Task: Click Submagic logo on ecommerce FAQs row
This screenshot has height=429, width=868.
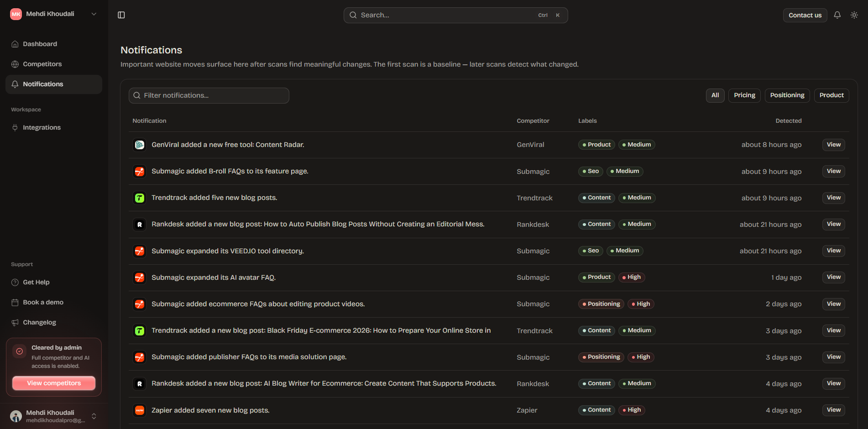Action: click(140, 304)
